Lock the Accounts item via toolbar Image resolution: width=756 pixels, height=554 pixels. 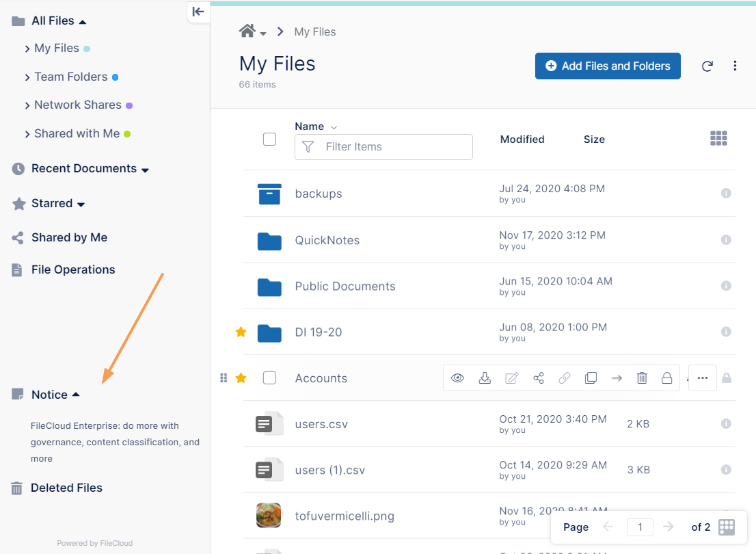pos(666,378)
